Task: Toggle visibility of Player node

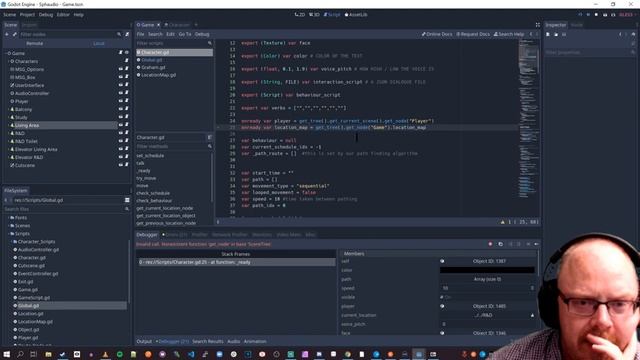Action: (x=120, y=101)
